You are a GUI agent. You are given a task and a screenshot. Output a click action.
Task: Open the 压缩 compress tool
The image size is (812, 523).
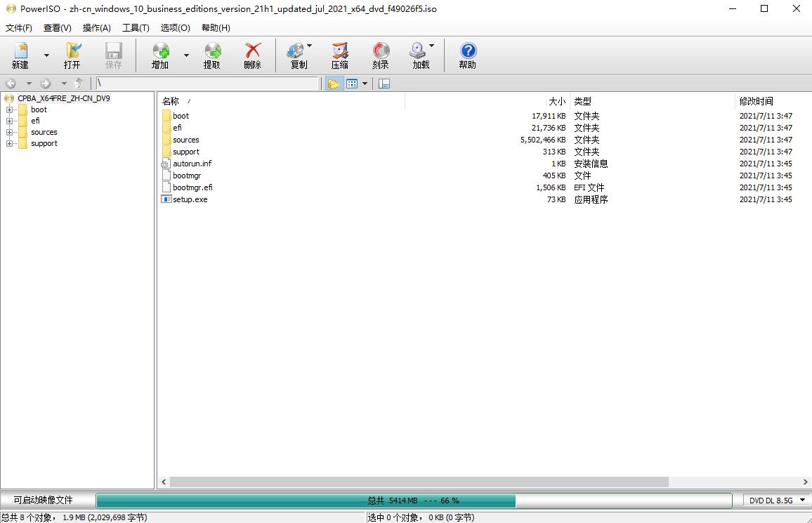click(339, 55)
